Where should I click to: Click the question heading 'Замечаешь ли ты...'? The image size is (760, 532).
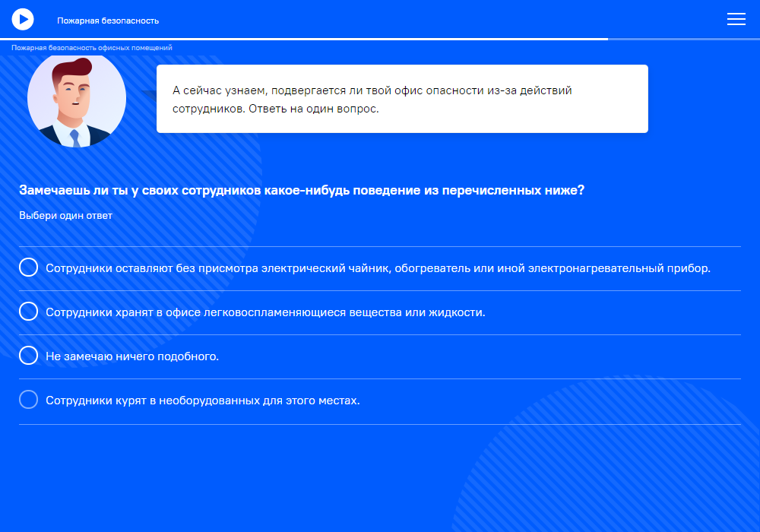click(x=302, y=190)
